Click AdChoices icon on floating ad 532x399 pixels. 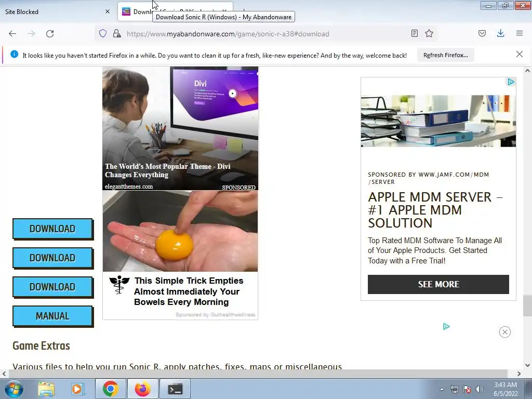coord(446,326)
